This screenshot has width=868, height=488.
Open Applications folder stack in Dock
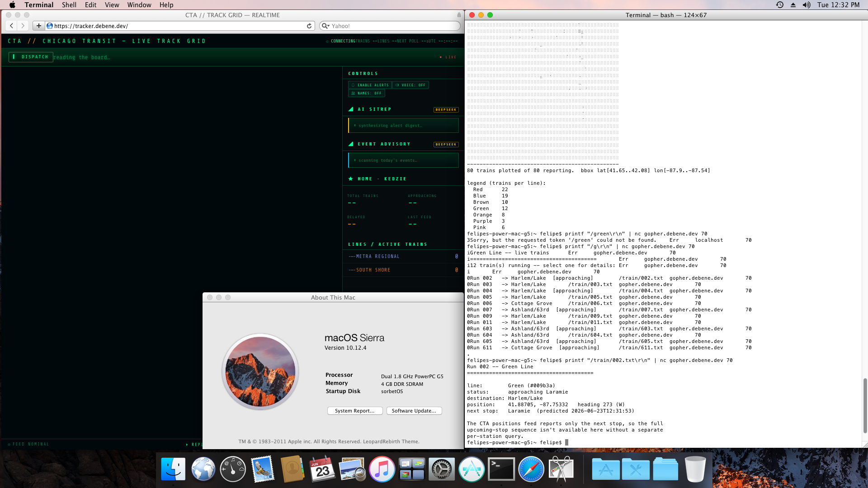[x=606, y=469]
